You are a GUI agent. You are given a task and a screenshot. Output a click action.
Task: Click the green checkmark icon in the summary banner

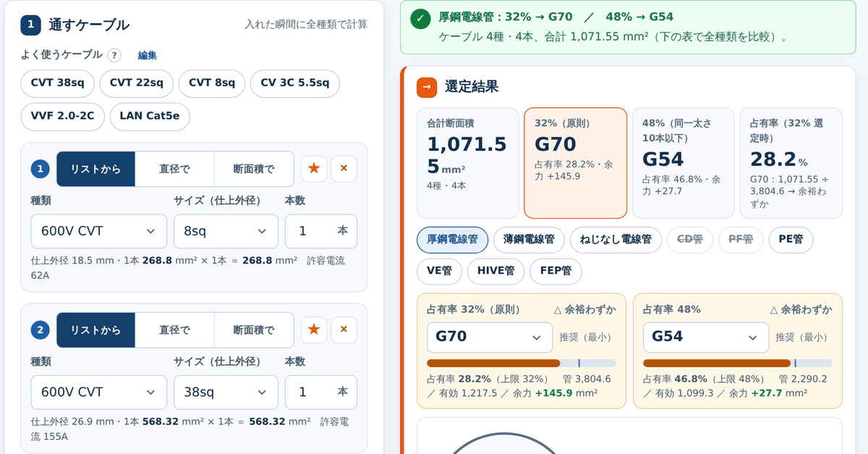click(x=420, y=20)
